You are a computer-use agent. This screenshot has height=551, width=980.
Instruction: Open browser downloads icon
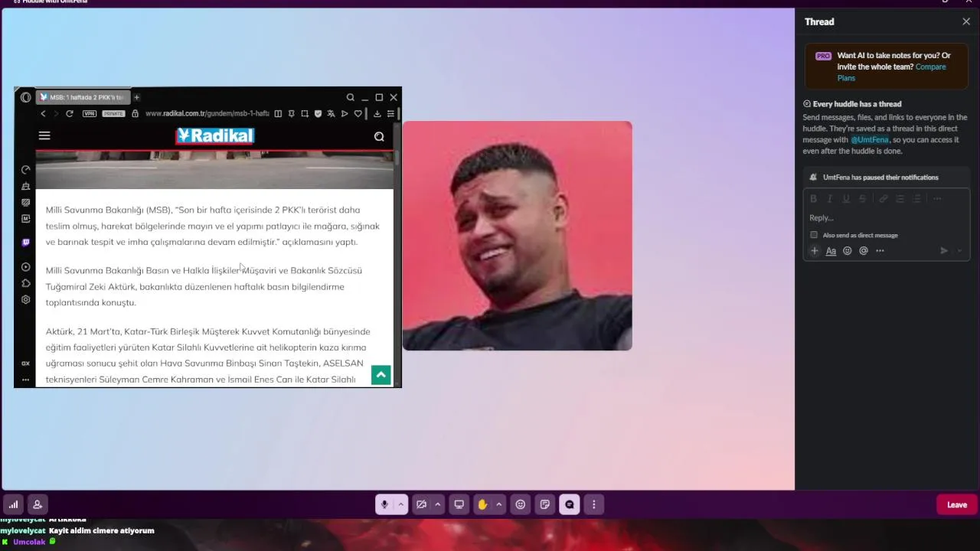pos(377,113)
